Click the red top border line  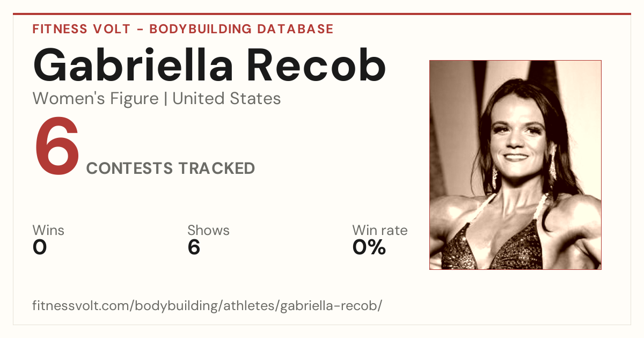coord(322,14)
